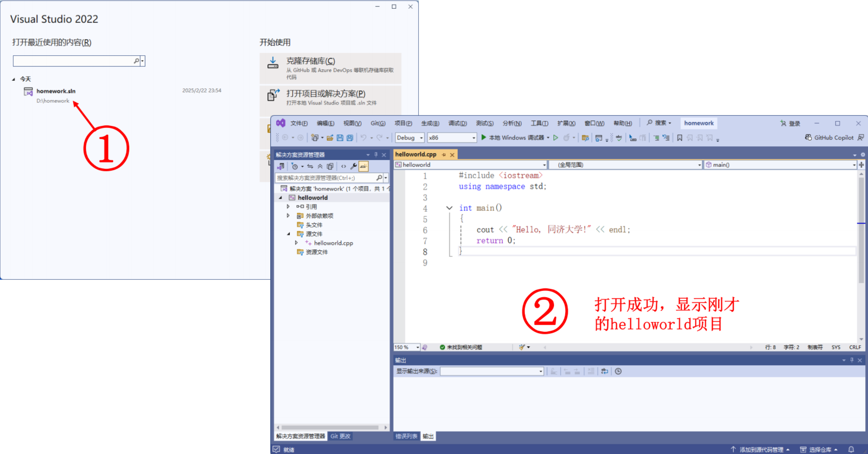868x454 pixels.
Task: Open the x86 platform dropdown
Action: (473, 138)
